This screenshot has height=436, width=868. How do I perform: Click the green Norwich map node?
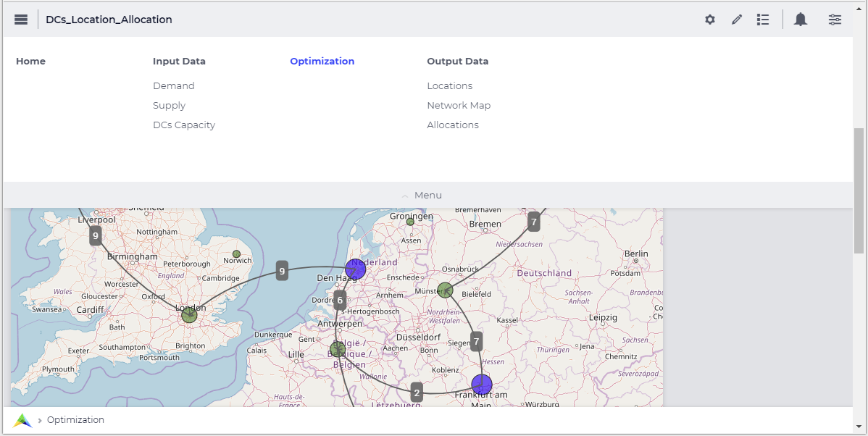coord(236,254)
